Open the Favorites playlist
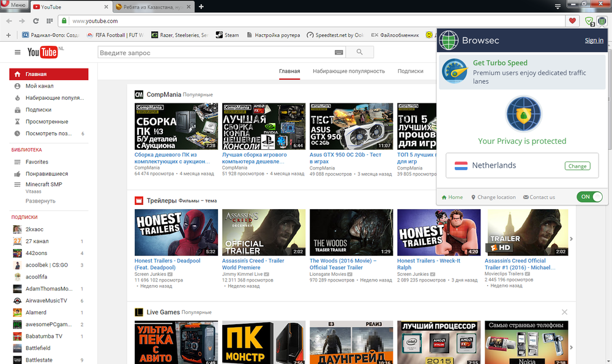612x364 pixels. 49,162
